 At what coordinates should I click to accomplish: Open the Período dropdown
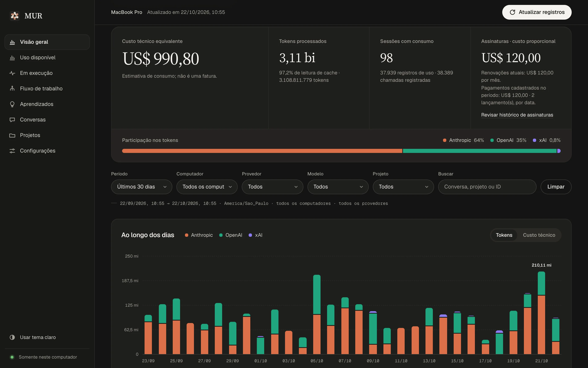coord(141,187)
